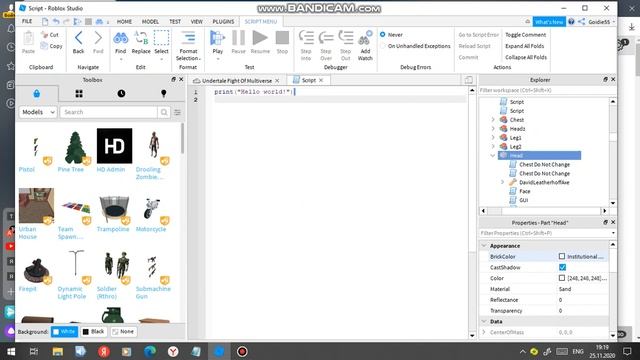Click the Resume test button

coord(260,38)
